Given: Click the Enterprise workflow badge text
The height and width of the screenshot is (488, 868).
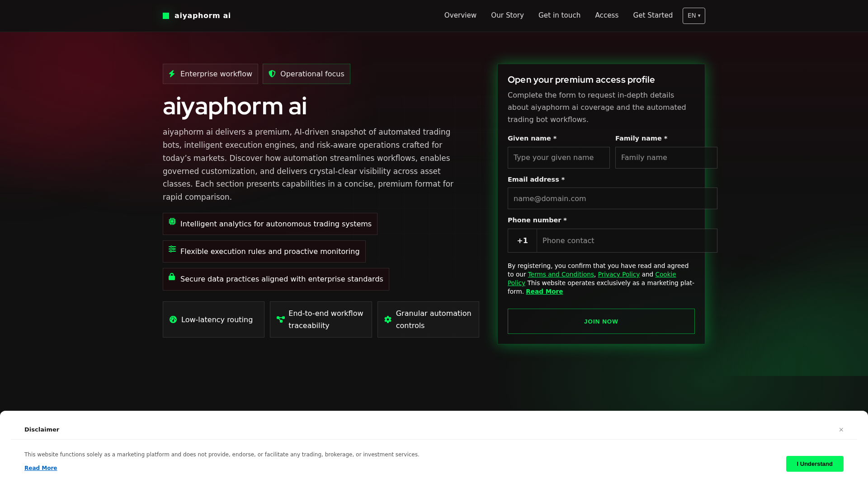Looking at the screenshot, I should pos(216,74).
